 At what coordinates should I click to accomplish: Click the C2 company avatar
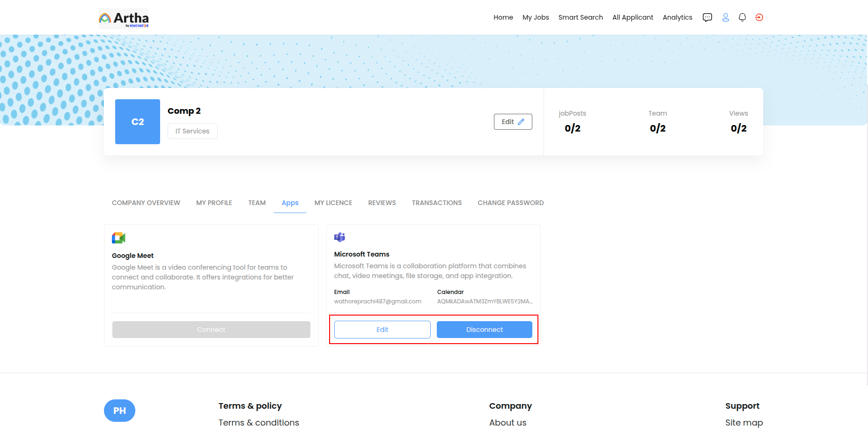tap(138, 122)
